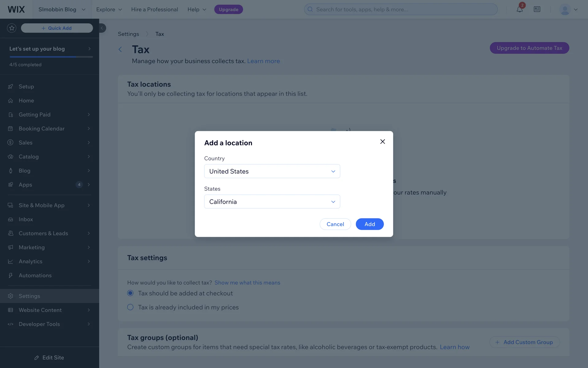Viewport: 588px width, 368px height.
Task: Click the back arrow beside Tax
Action: click(120, 49)
